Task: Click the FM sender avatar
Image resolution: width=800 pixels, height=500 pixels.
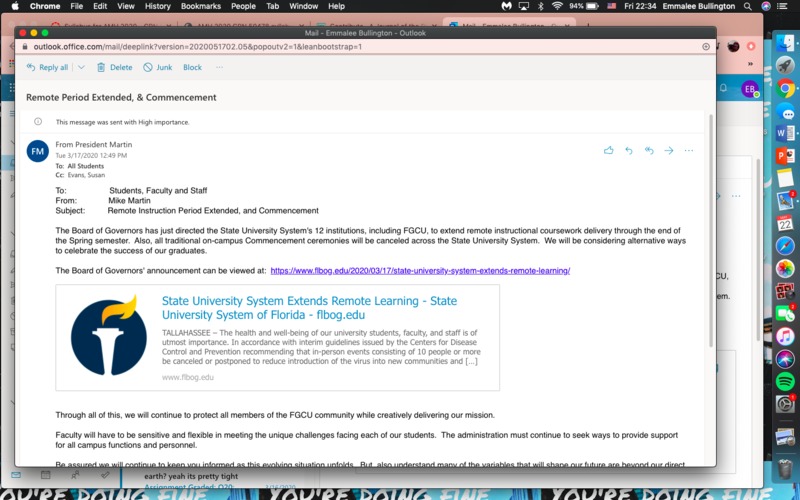Action: [38, 151]
